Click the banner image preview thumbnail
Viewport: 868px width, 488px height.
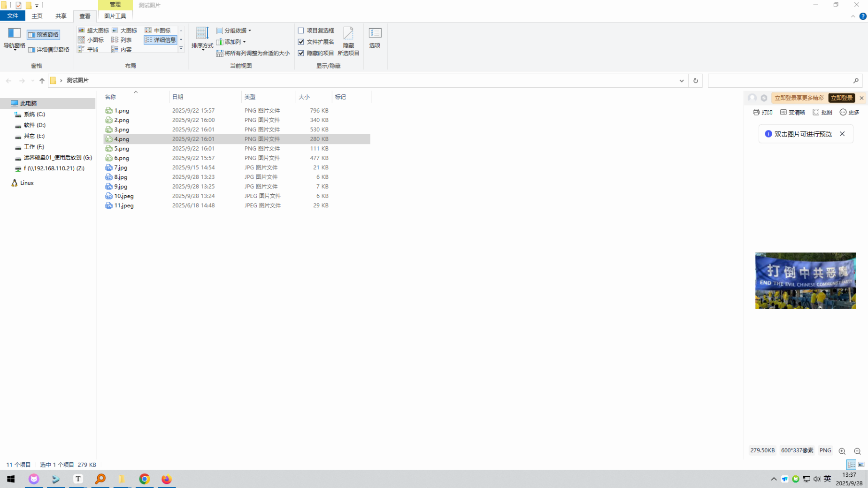coord(805,281)
